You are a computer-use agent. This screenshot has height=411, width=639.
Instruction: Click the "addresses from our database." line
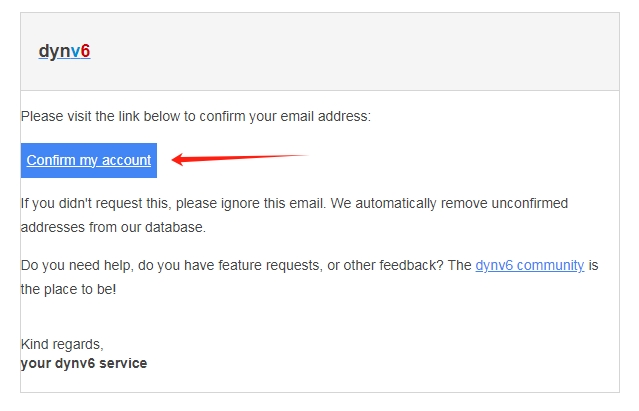coord(112,227)
